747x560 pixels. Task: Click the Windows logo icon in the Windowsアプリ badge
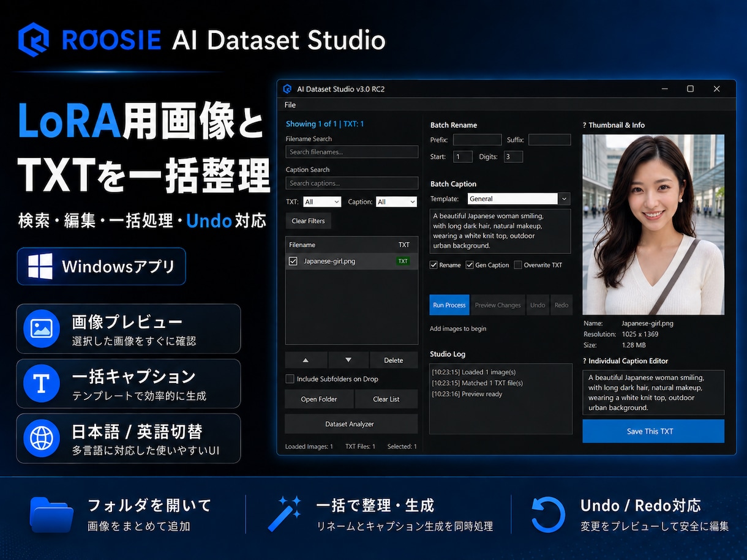40,266
